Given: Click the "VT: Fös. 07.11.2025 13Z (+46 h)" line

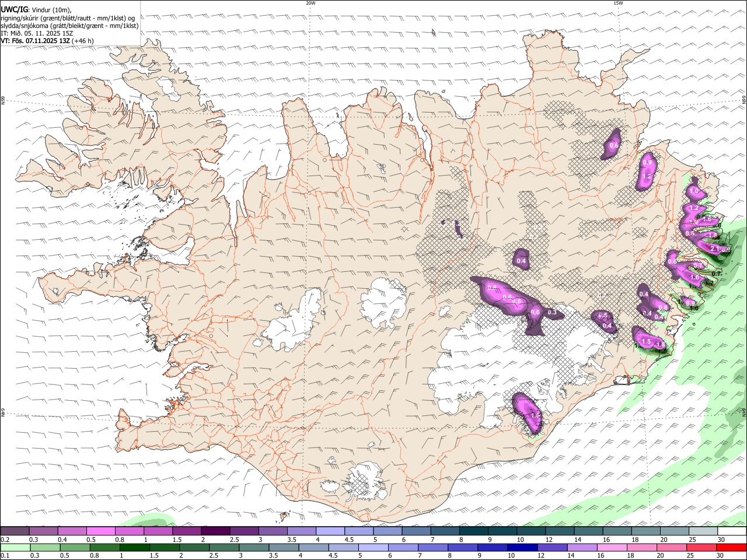Looking at the screenshot, I should (47, 41).
